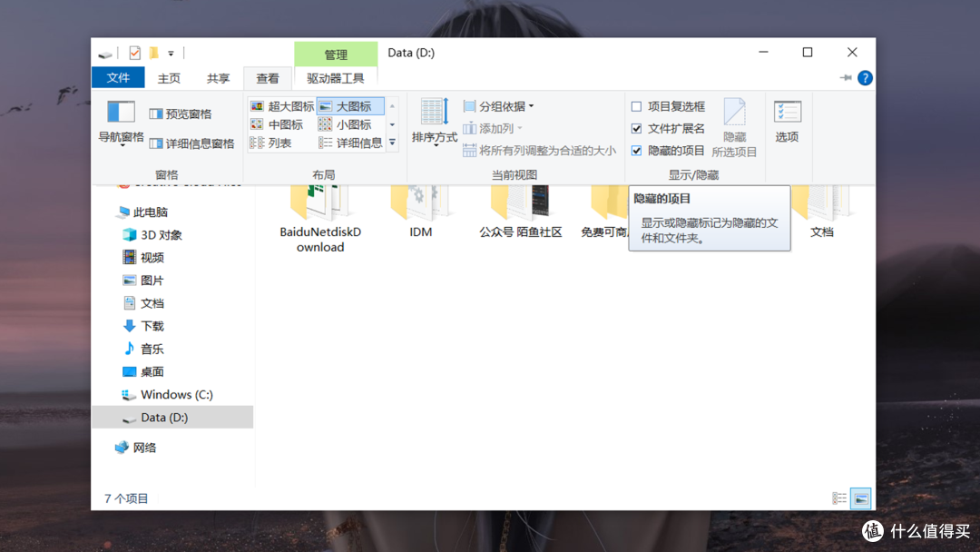This screenshot has width=980, height=552.
Task: Select List (列表) layout
Action: click(271, 143)
